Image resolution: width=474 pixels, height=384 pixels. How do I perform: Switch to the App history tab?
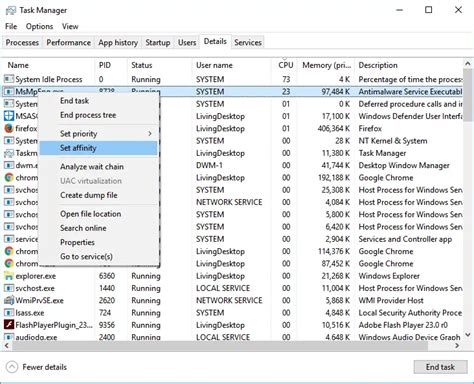(x=118, y=43)
